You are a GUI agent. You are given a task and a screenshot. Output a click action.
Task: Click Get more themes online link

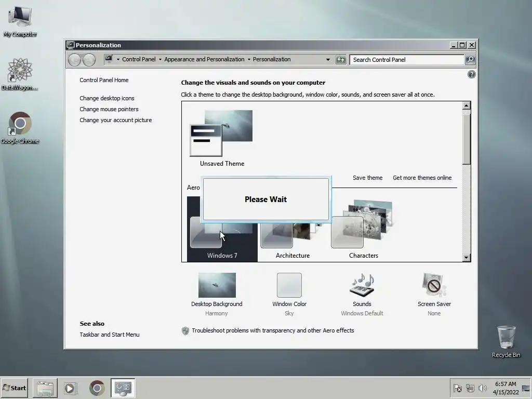(x=422, y=178)
